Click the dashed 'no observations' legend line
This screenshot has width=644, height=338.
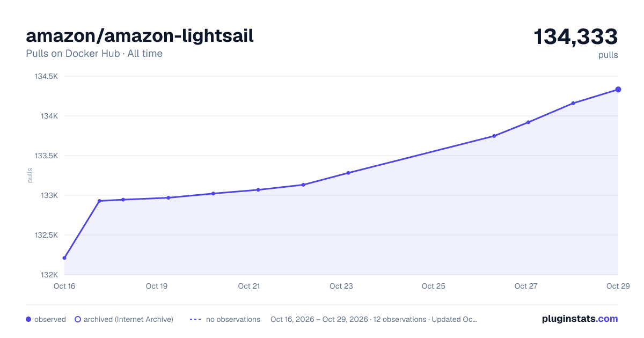click(x=195, y=319)
